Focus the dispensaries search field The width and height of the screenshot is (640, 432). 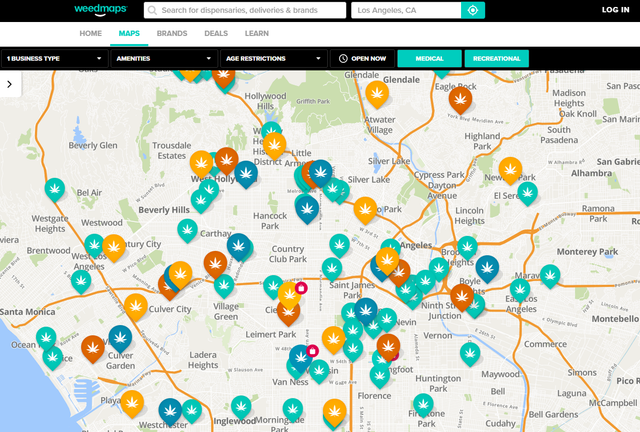click(x=245, y=10)
